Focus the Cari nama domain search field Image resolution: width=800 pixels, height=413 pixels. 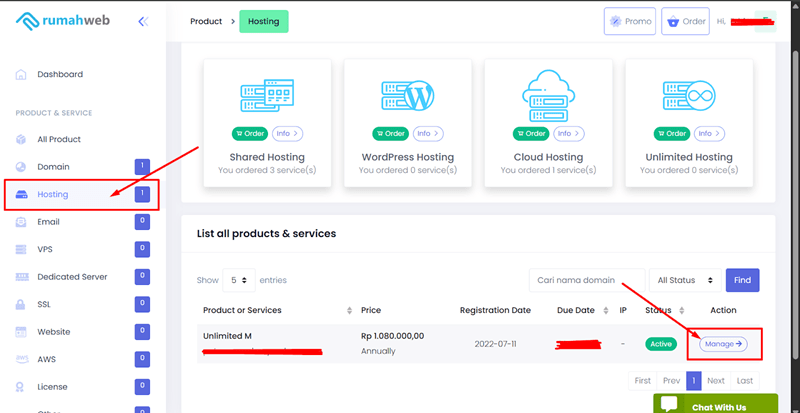tap(587, 280)
